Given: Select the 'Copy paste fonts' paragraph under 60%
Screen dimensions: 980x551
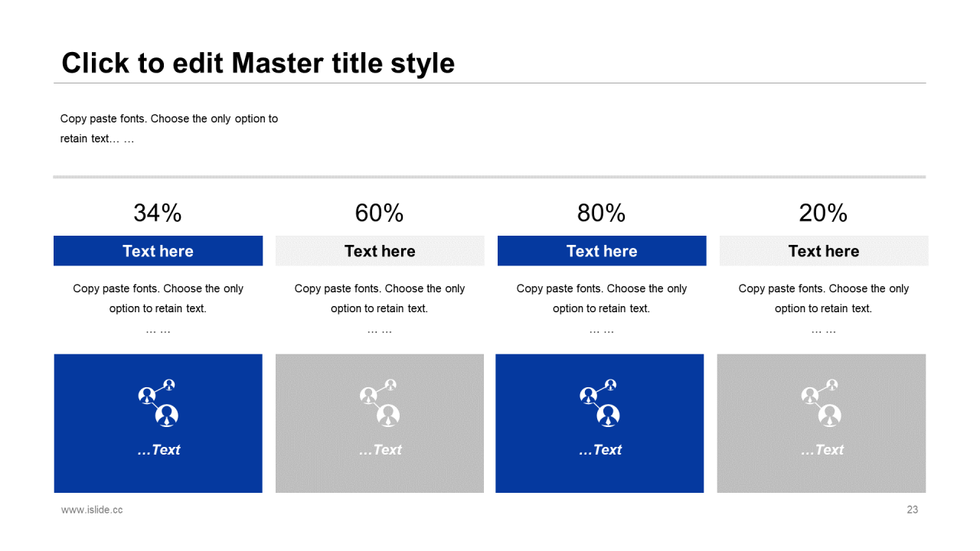Looking at the screenshot, I should click(380, 309).
